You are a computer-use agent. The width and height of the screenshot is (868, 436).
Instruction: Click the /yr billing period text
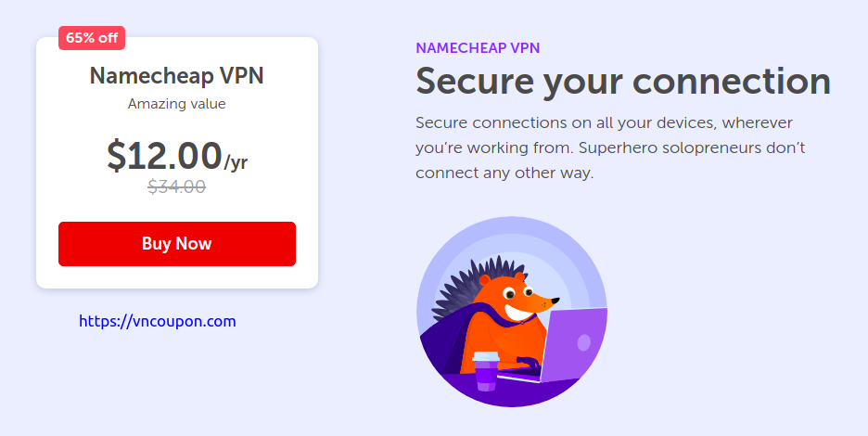coord(236,162)
